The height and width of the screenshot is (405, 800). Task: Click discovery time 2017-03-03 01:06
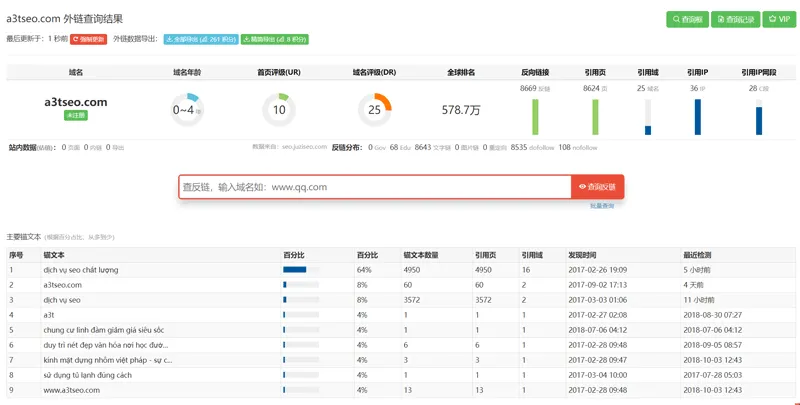pos(597,300)
